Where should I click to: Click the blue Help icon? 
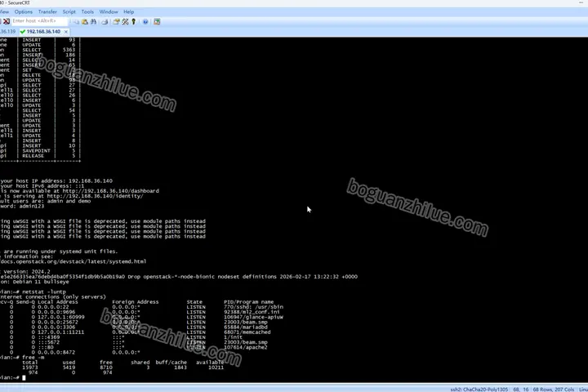[145, 22]
